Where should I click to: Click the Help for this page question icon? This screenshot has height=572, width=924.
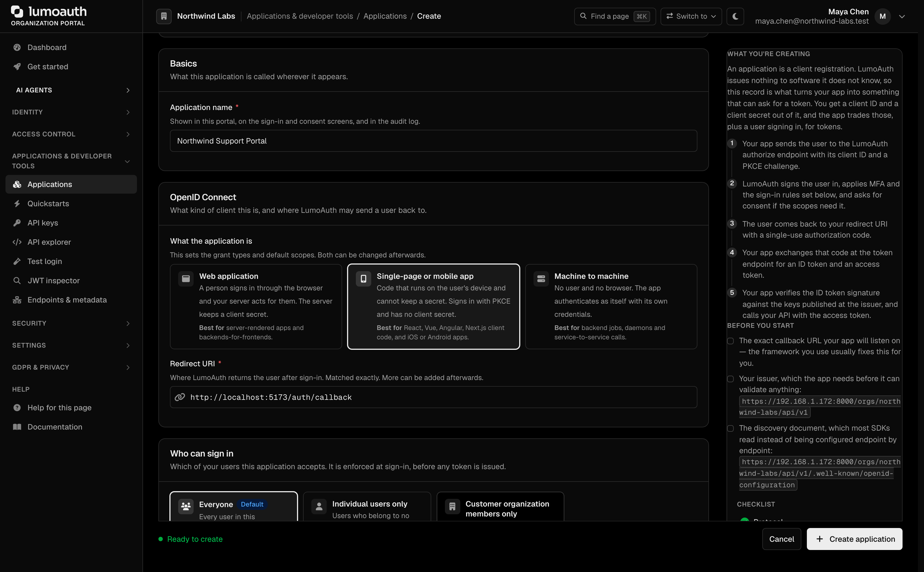coord(17,408)
